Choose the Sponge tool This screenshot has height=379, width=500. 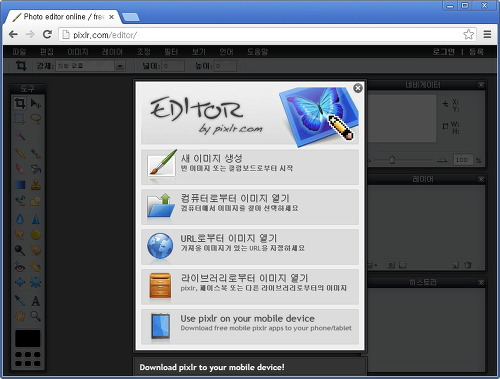[x=36, y=235]
